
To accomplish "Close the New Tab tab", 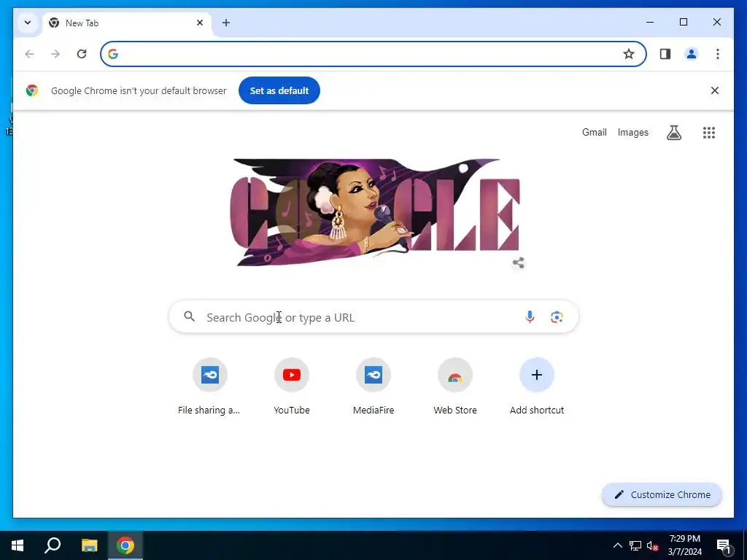I will (200, 23).
